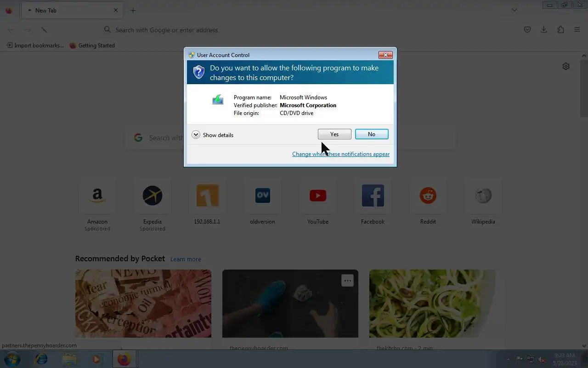Open the Windows Start button
This screenshot has height=368, width=588.
pyautogui.click(x=11, y=359)
